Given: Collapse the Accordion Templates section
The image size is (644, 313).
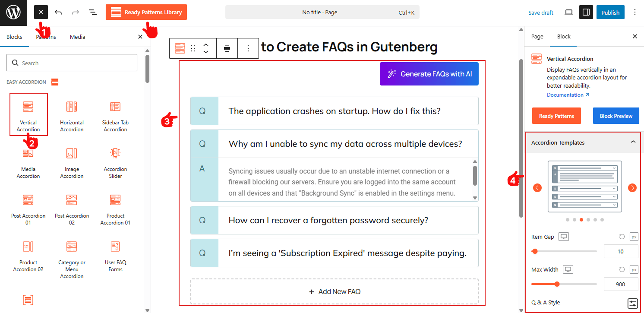Looking at the screenshot, I should point(583,142).
